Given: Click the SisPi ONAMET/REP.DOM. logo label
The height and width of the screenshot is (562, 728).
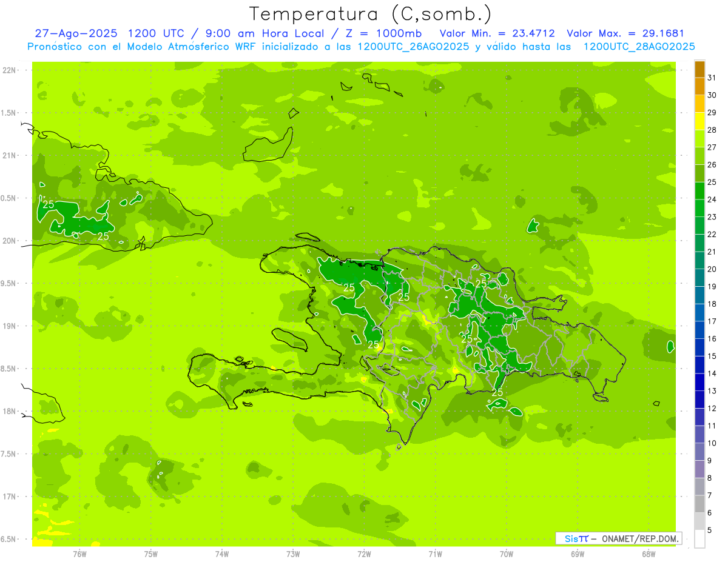Looking at the screenshot, I should pos(618,538).
